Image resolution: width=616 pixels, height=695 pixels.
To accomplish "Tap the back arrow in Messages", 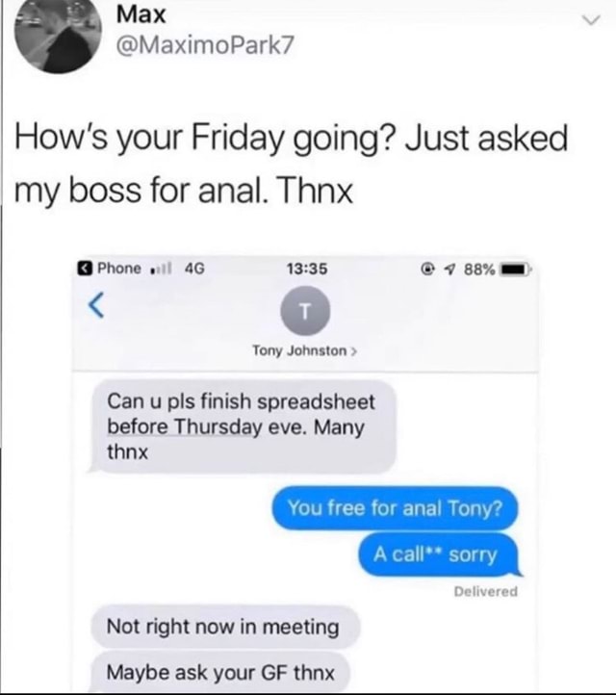I will [96, 305].
